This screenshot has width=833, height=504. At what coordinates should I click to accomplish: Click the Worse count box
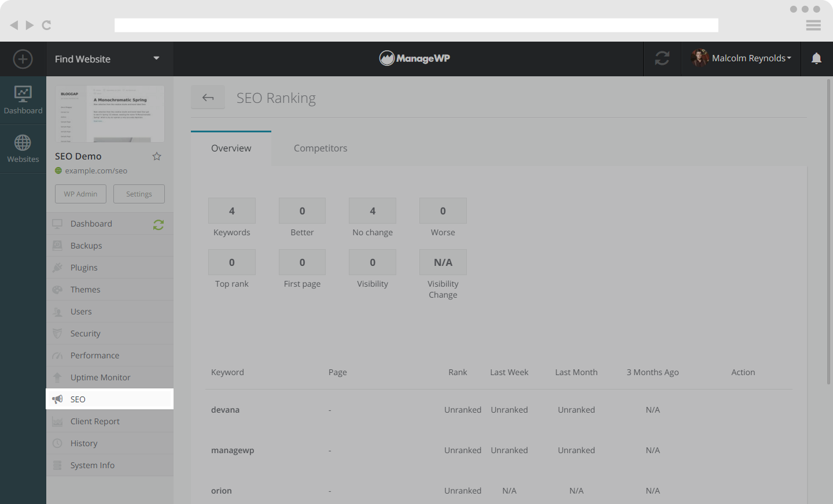click(x=443, y=211)
